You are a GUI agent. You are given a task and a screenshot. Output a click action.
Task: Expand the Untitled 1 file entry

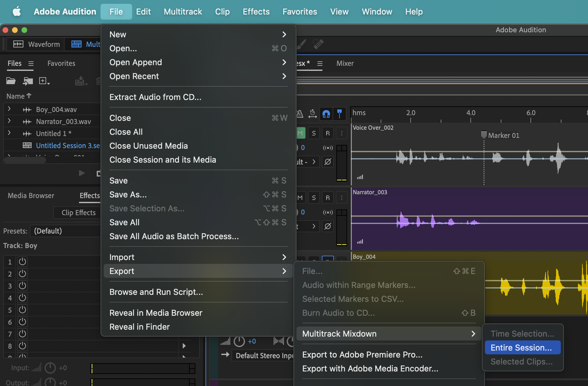(9, 133)
